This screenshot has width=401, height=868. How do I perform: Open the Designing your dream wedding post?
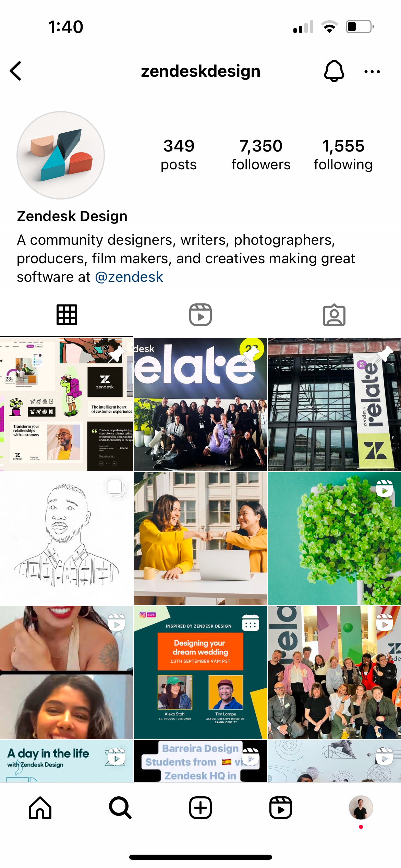click(x=200, y=673)
